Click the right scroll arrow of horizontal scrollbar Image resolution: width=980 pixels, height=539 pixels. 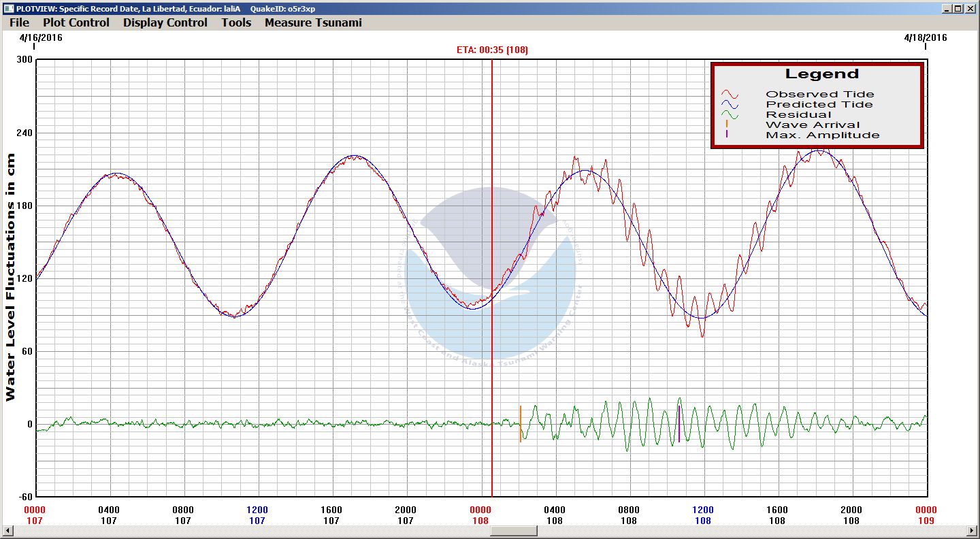[972, 531]
